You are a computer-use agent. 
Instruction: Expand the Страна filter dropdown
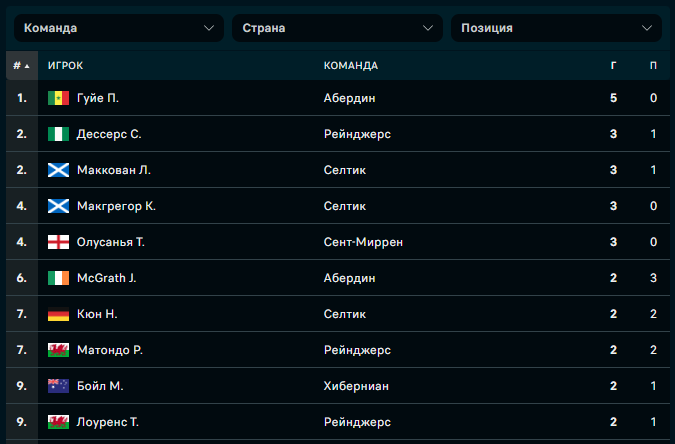pos(337,28)
